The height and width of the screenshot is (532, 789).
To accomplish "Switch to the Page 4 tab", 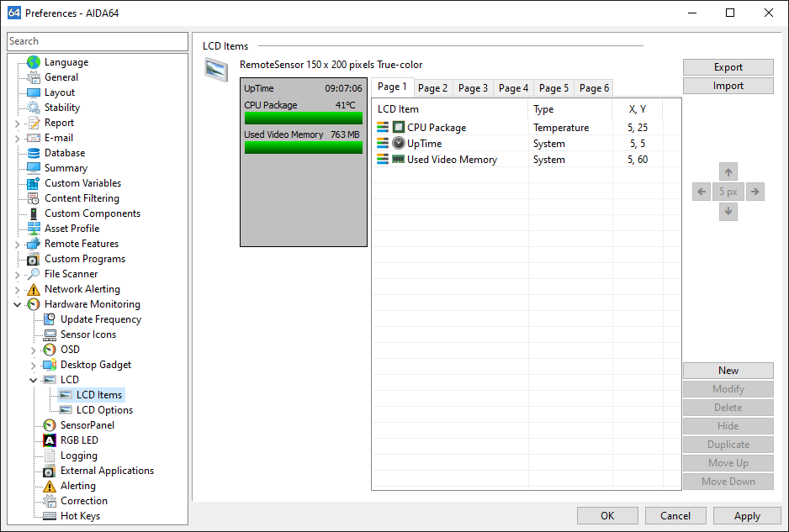I will click(x=513, y=88).
